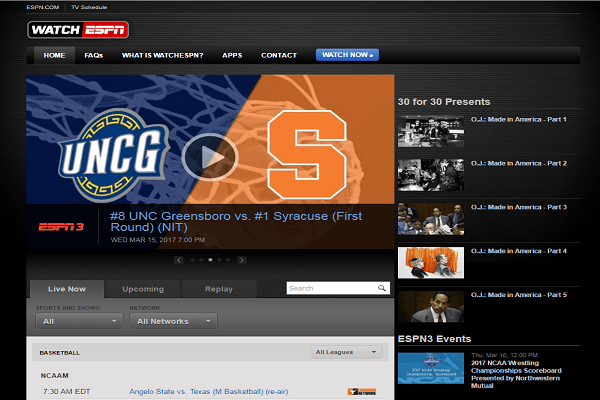Select the first carousel dot

tap(192, 260)
